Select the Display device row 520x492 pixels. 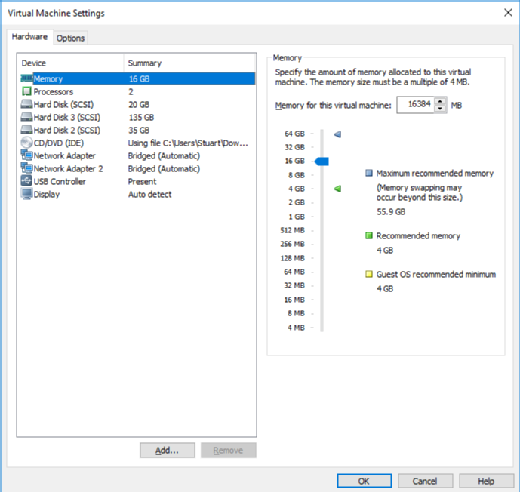137,194
